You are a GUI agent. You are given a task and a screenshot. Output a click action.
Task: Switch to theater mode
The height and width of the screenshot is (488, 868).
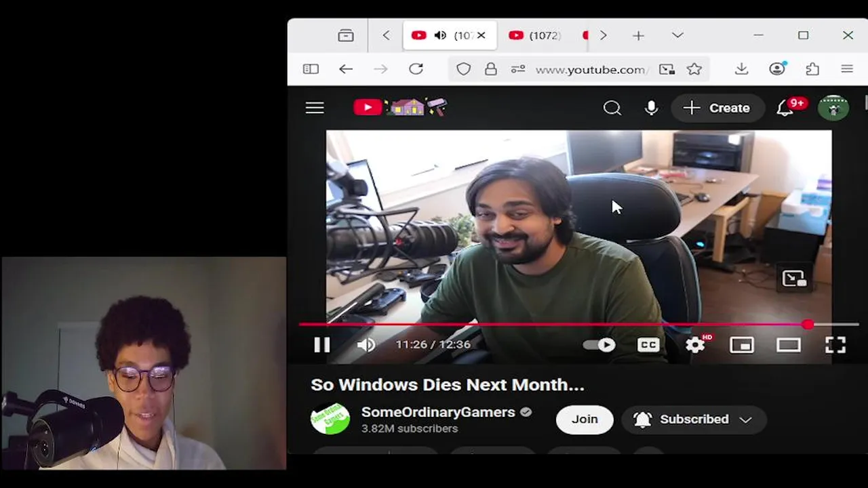(x=789, y=345)
